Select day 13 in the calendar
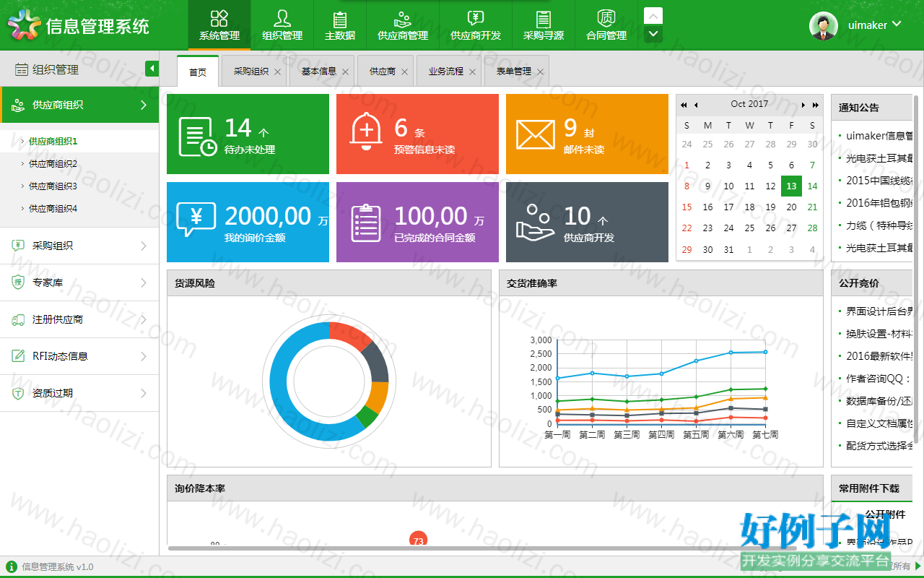Screen dimensions: 924x578 [x=791, y=186]
